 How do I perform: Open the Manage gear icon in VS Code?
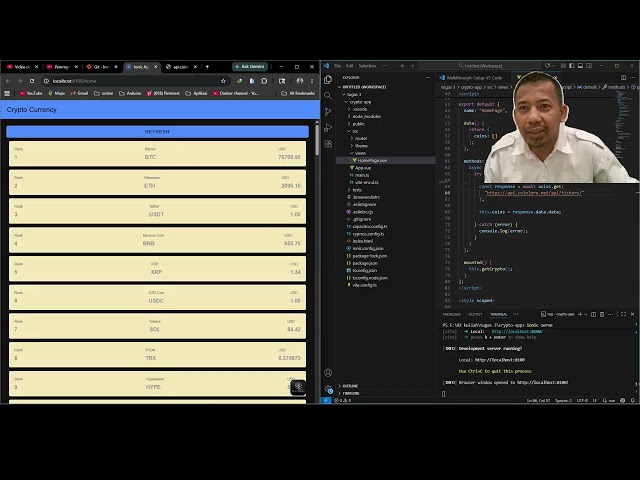point(328,389)
